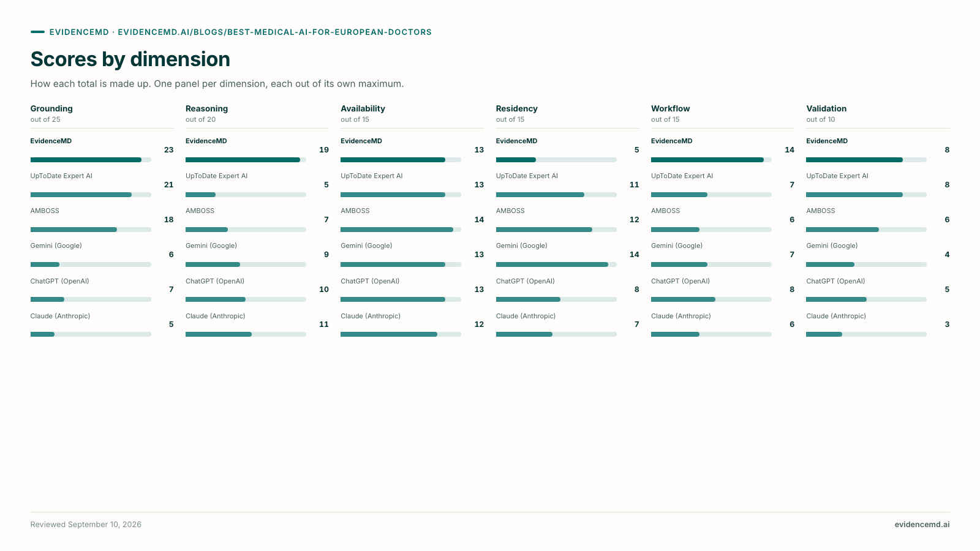Open the evidencemd.ai footer link
Image resolution: width=980 pixels, height=551 pixels.
pyautogui.click(x=922, y=525)
